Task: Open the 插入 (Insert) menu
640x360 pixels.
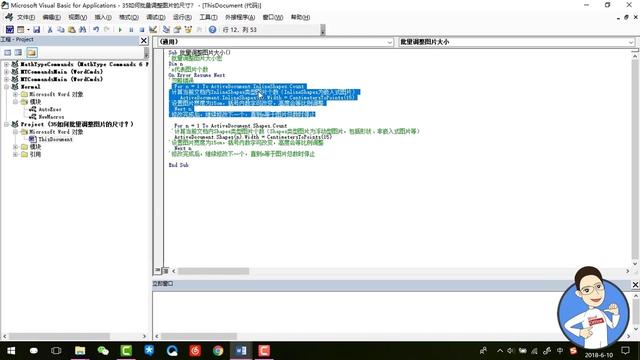Action: 103,17
